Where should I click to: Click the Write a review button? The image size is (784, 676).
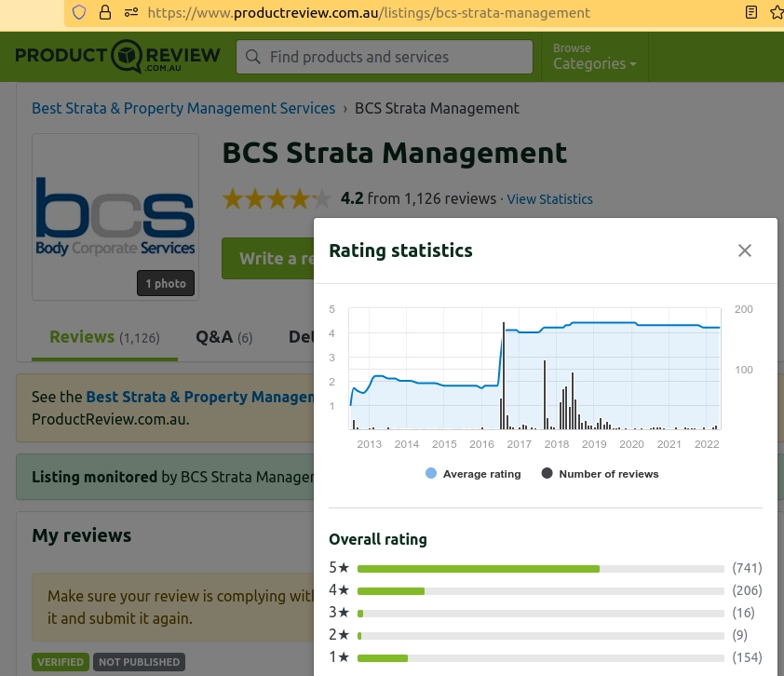coord(268,259)
